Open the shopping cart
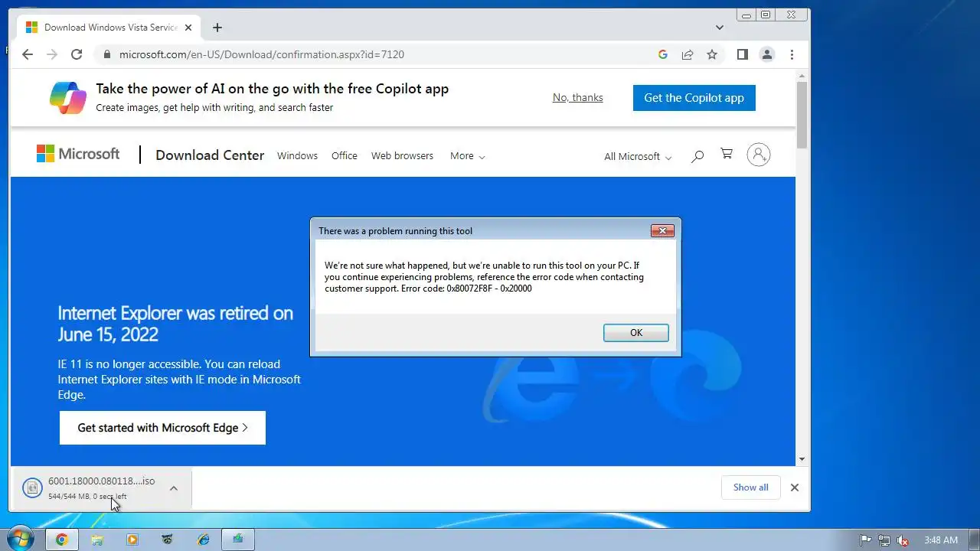980x551 pixels. coord(727,155)
